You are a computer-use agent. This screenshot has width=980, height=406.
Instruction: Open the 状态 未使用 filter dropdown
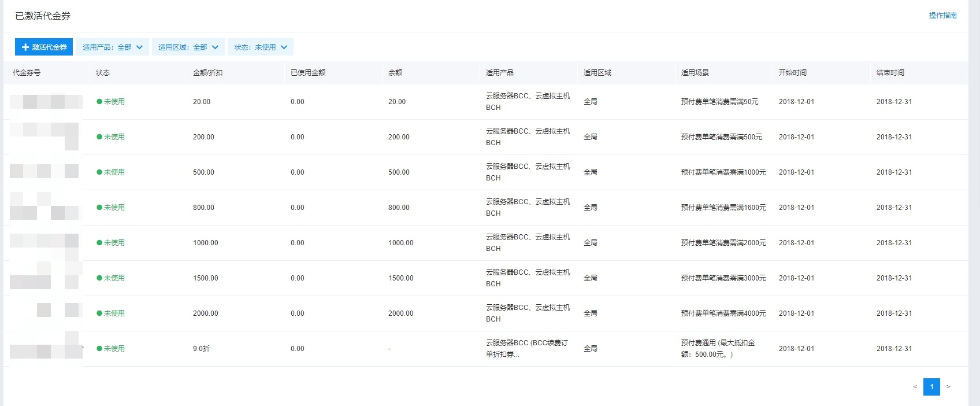(x=260, y=47)
